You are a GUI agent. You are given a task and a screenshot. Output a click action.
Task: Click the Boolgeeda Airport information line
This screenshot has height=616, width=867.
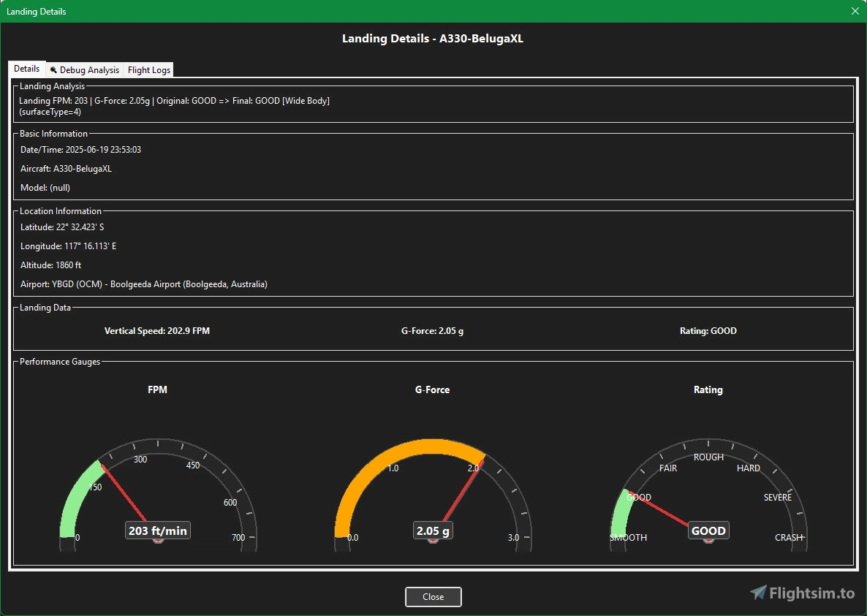(144, 284)
